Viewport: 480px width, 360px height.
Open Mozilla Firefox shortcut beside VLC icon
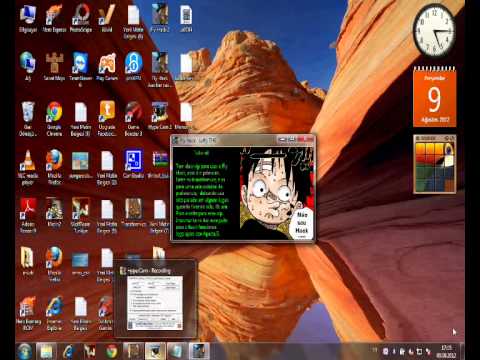click(x=54, y=167)
